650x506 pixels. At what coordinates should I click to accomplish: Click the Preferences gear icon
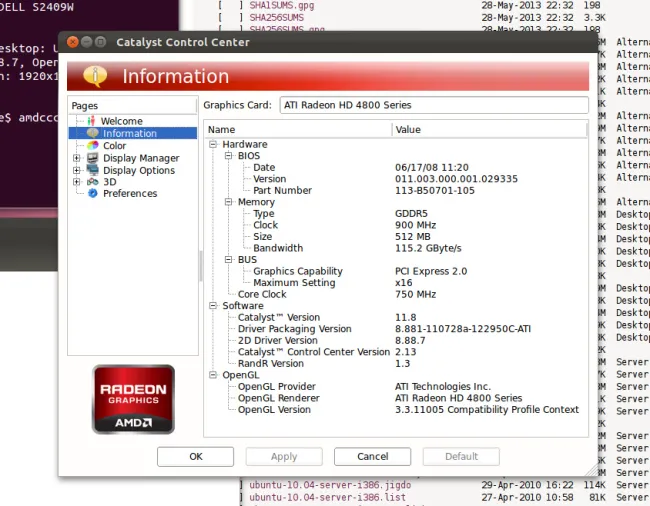[x=92, y=193]
